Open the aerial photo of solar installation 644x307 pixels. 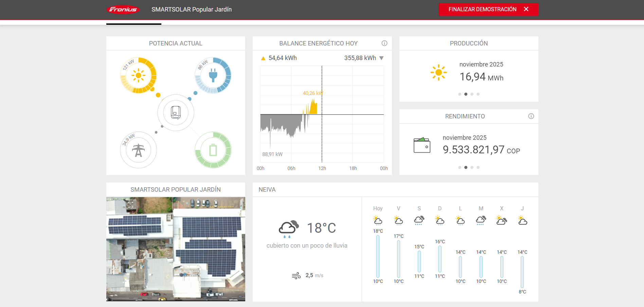pyautogui.click(x=176, y=249)
